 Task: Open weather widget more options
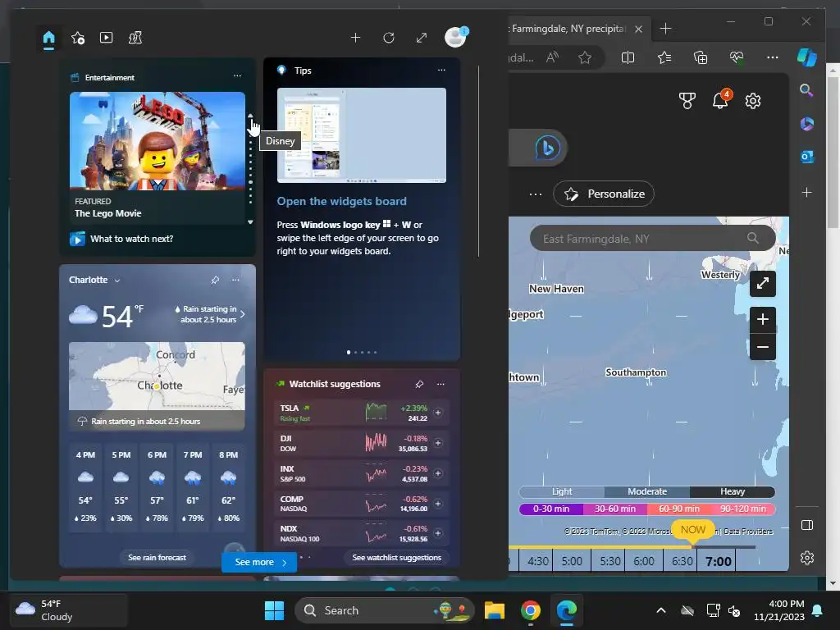click(235, 280)
